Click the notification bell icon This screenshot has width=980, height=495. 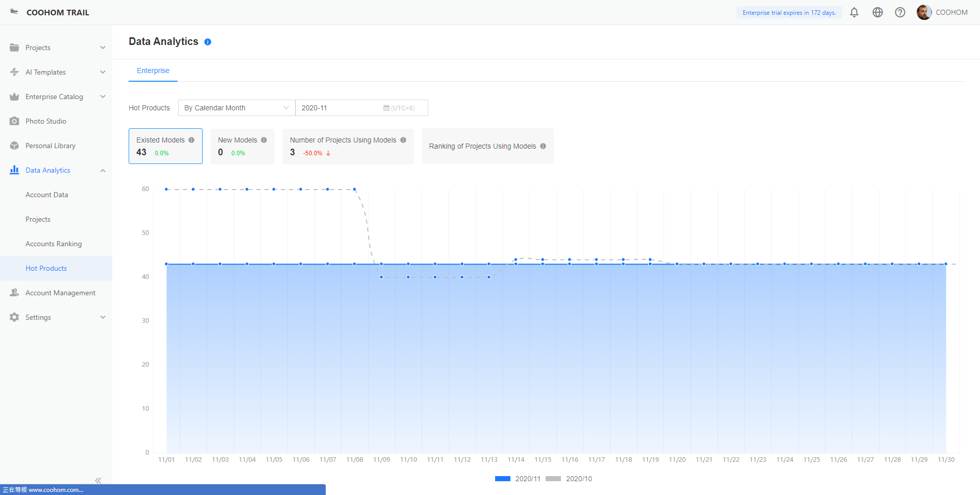tap(854, 12)
